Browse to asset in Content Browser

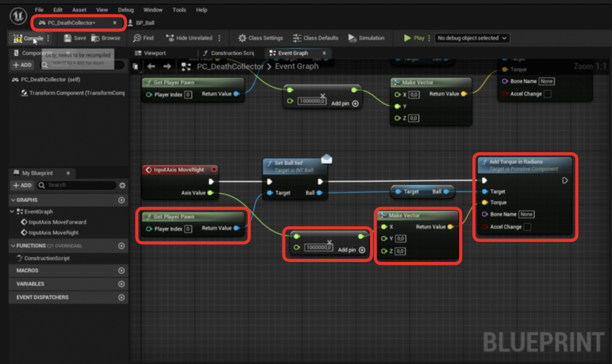click(x=106, y=38)
